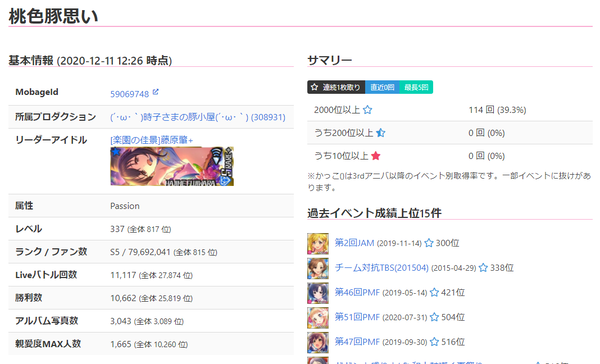The width and height of the screenshot is (600, 364).
Task: Click star icon before 516位
Action: point(434,341)
